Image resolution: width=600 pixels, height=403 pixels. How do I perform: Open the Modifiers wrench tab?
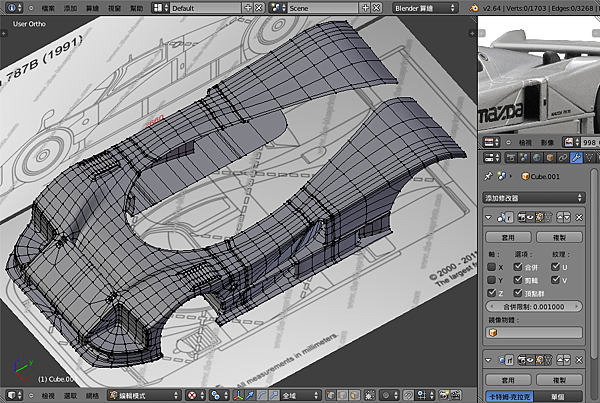click(x=576, y=157)
